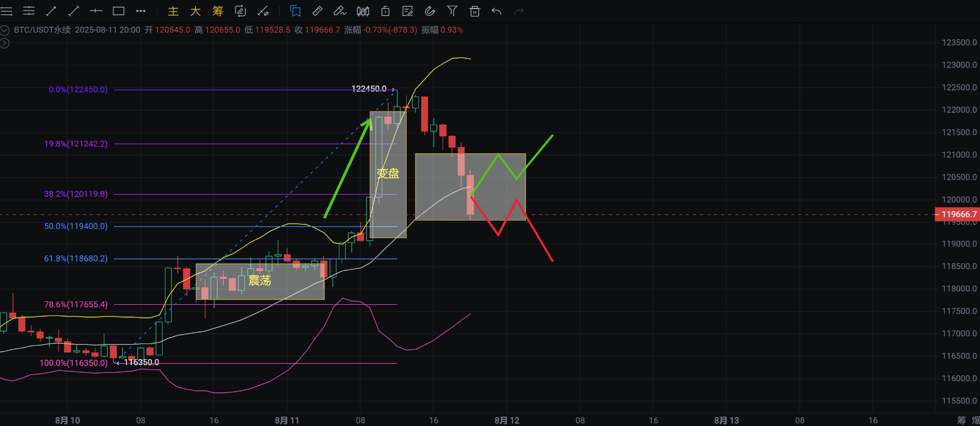Click the 8月 10 date on time axis
Image resolution: width=980 pixels, height=426 pixels.
(67, 420)
